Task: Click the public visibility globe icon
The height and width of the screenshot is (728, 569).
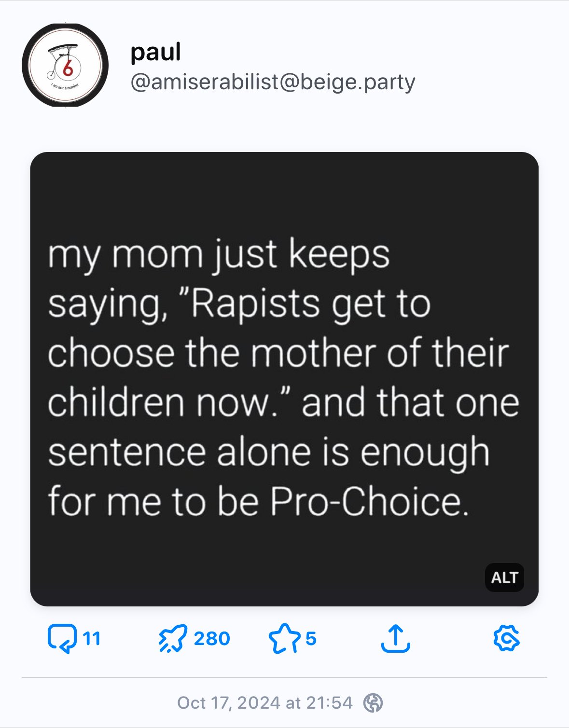Action: [373, 703]
